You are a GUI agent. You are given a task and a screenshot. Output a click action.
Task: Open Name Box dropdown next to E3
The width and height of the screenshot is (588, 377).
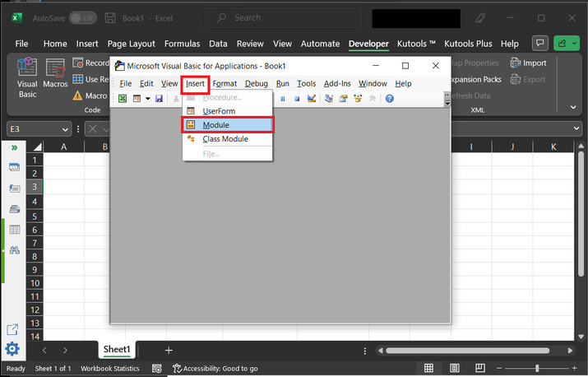pyautogui.click(x=65, y=129)
